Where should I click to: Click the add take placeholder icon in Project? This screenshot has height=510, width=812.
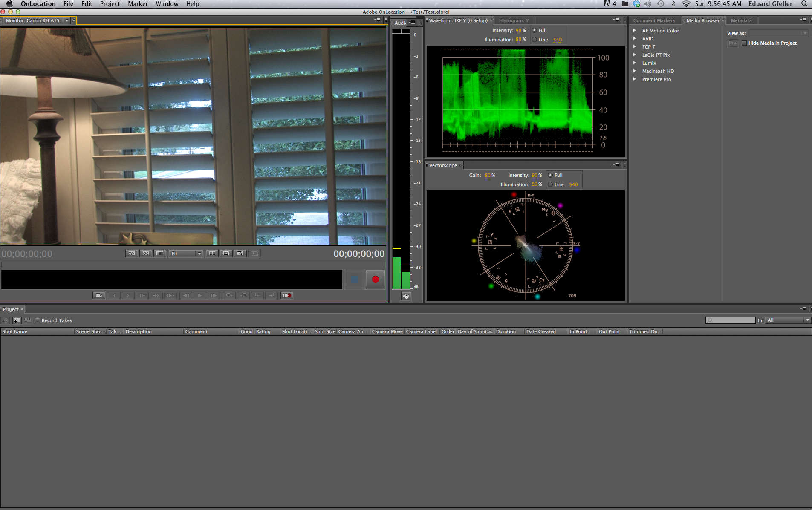click(28, 320)
